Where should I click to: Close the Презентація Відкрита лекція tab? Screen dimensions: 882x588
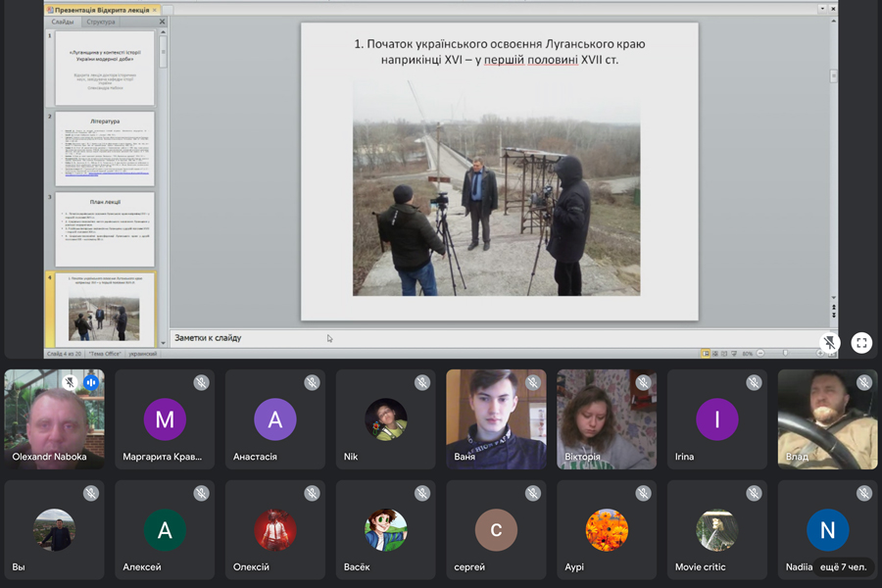(x=155, y=10)
